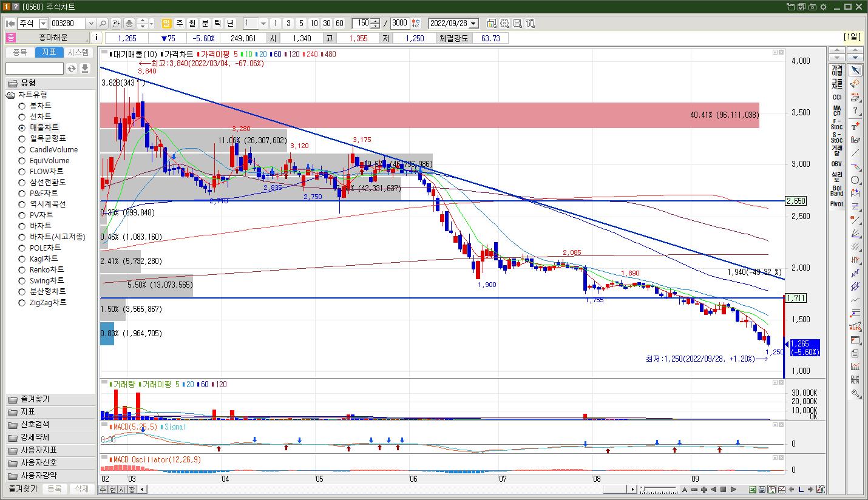Click the info 'i' icon beside stock name
The height and width of the screenshot is (500, 868).
97,38
